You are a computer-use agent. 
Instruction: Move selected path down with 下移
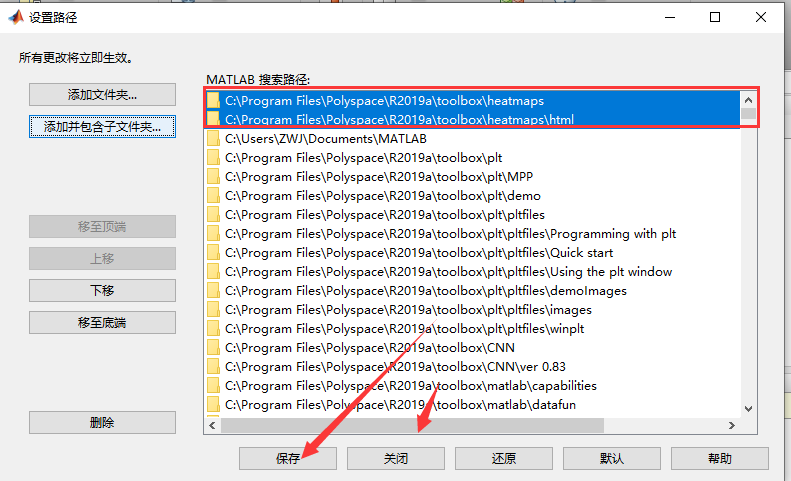[102, 290]
